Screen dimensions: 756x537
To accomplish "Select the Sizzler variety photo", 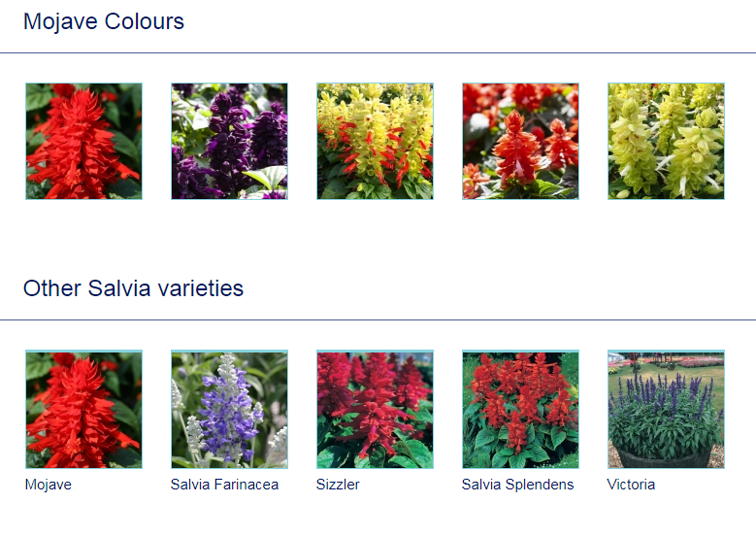I will coord(376,409).
